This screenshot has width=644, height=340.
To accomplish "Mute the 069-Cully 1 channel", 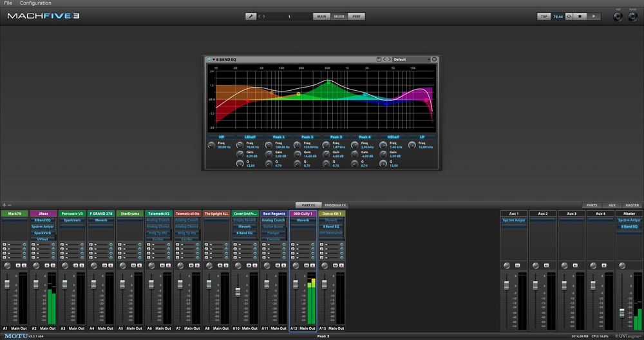I will (x=307, y=266).
